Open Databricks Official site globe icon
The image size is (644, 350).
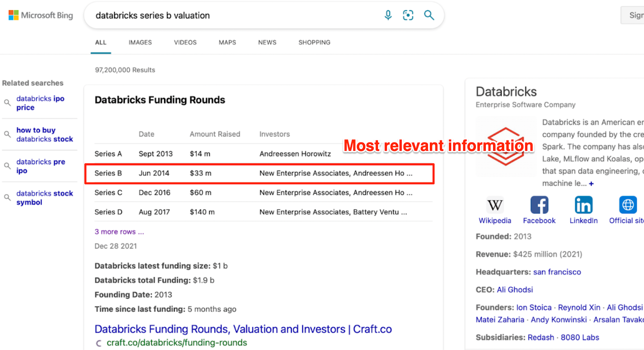627,205
